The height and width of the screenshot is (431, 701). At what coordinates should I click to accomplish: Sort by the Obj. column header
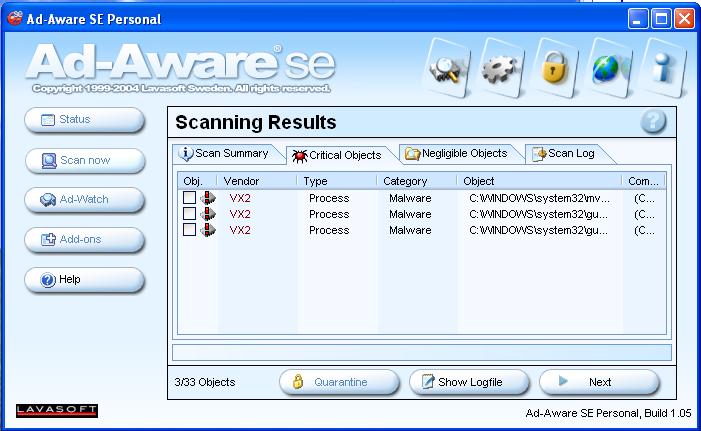198,181
